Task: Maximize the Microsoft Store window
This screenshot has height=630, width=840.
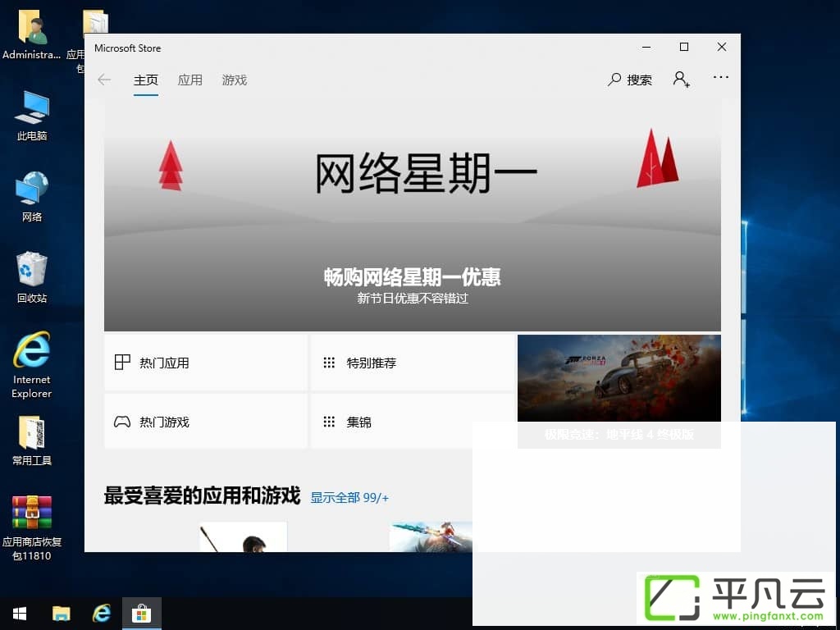Action: coord(684,47)
